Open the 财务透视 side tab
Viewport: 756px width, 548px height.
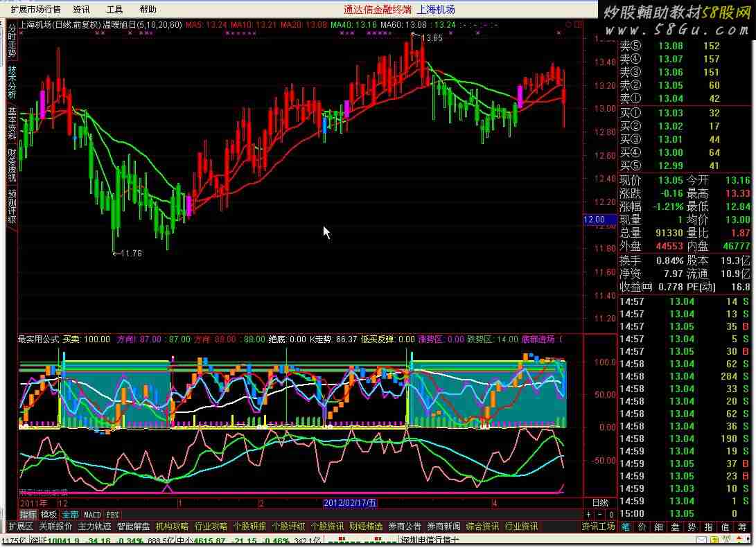click(12, 165)
